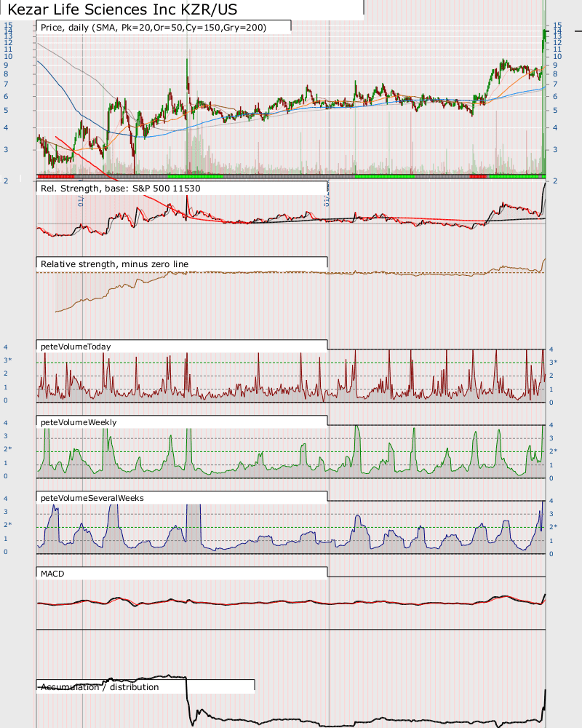Click Relative strength, minus zero line label

pyautogui.click(x=115, y=264)
